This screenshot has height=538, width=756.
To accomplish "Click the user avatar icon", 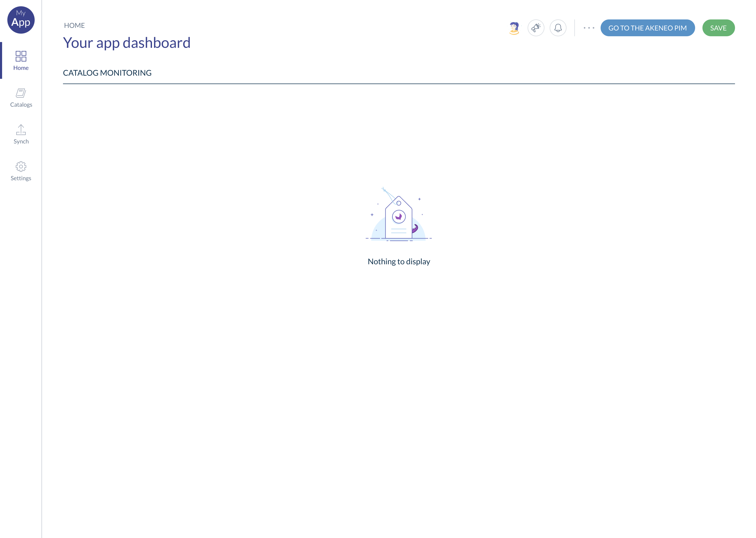I will pyautogui.click(x=514, y=28).
